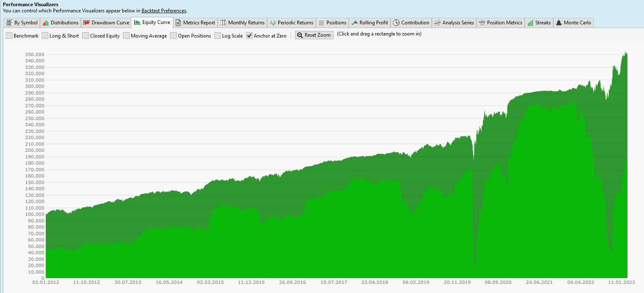Screen dimensions: 644x293
Task: Open Drawdown Curve via the red flag icon
Action: coord(85,23)
